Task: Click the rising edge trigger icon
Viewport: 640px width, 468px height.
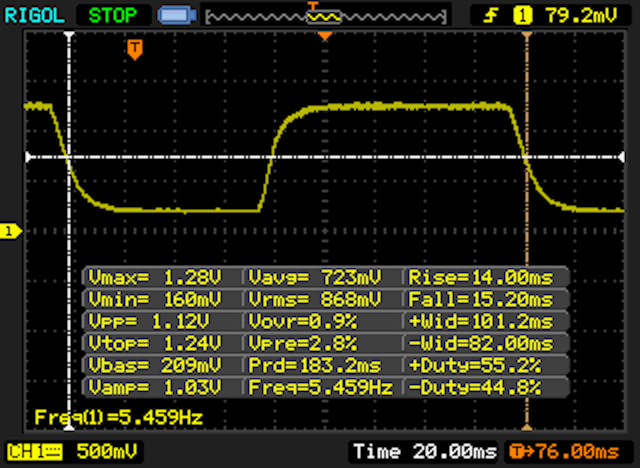Action: click(x=490, y=16)
